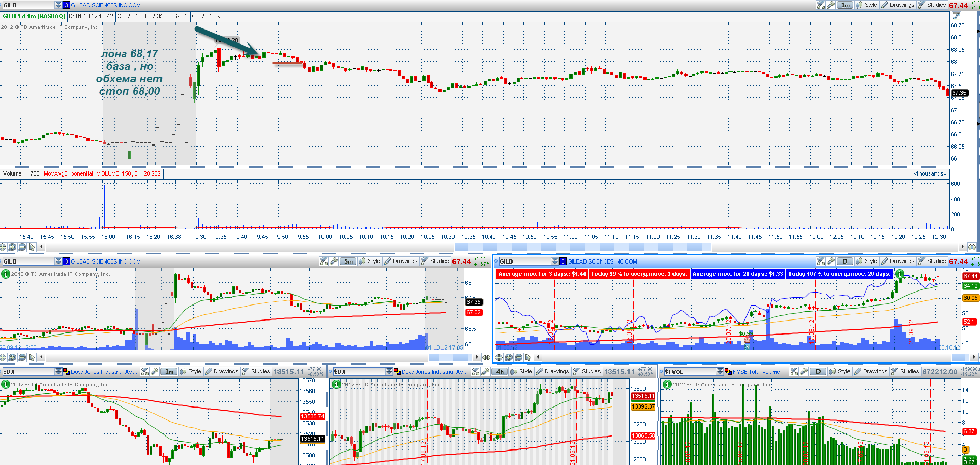Click the Studies button on $TVOL chart

click(x=905, y=371)
